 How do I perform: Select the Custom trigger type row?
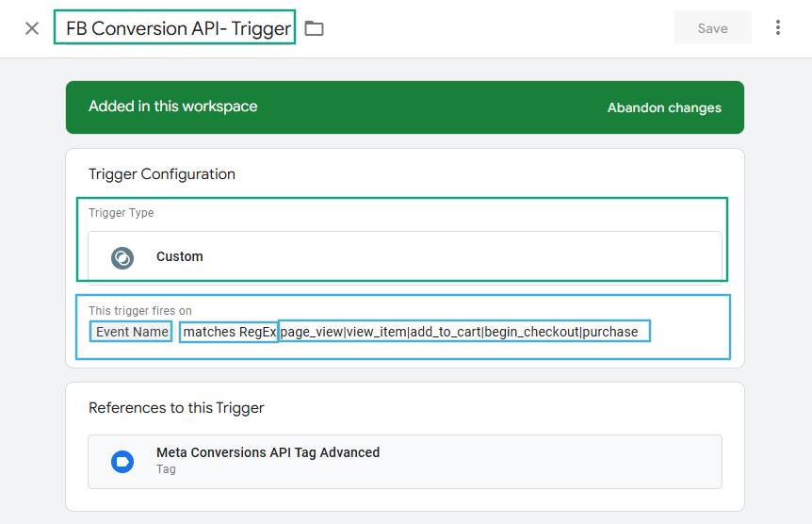pyautogui.click(x=405, y=257)
